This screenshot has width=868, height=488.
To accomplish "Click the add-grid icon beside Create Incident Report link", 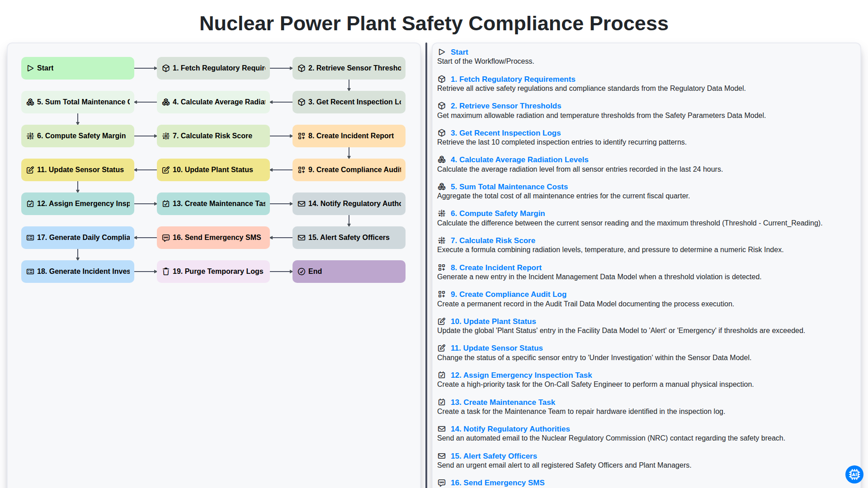I will pyautogui.click(x=442, y=267).
